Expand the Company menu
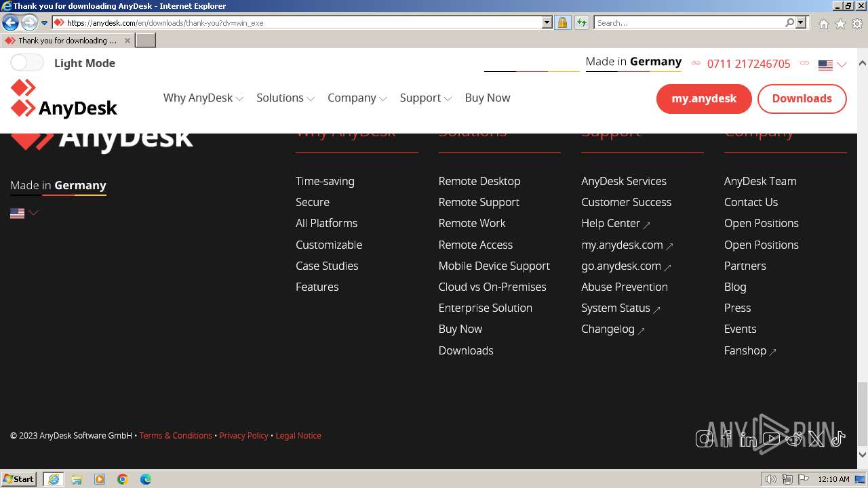This screenshot has height=488, width=868. (357, 98)
